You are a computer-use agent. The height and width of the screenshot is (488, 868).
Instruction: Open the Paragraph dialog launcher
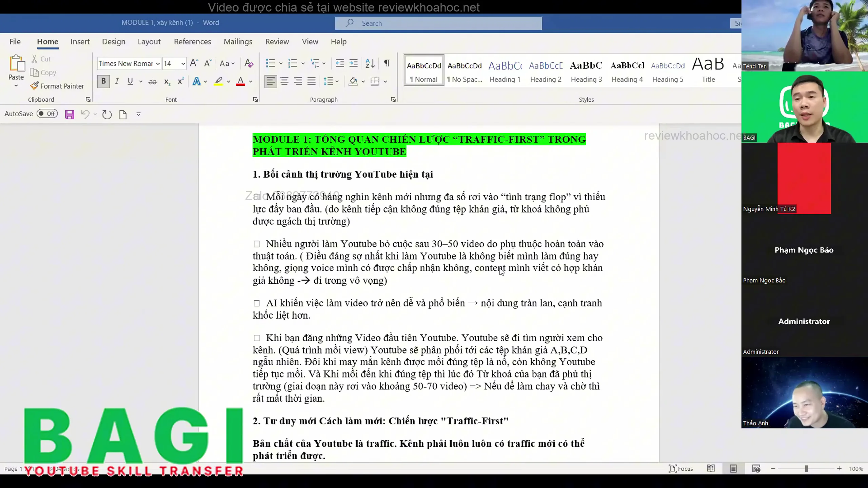coord(393,100)
